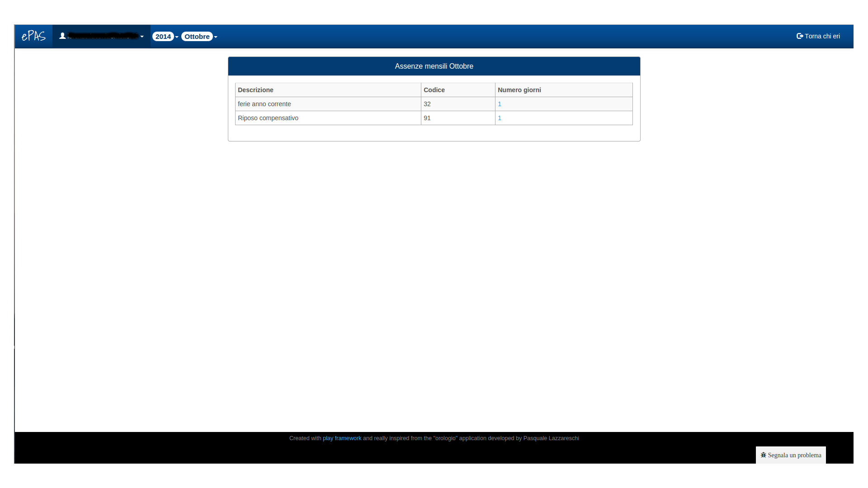This screenshot has height=488, width=868.
Task: Expand the caret next to the user name
Action: click(x=142, y=37)
